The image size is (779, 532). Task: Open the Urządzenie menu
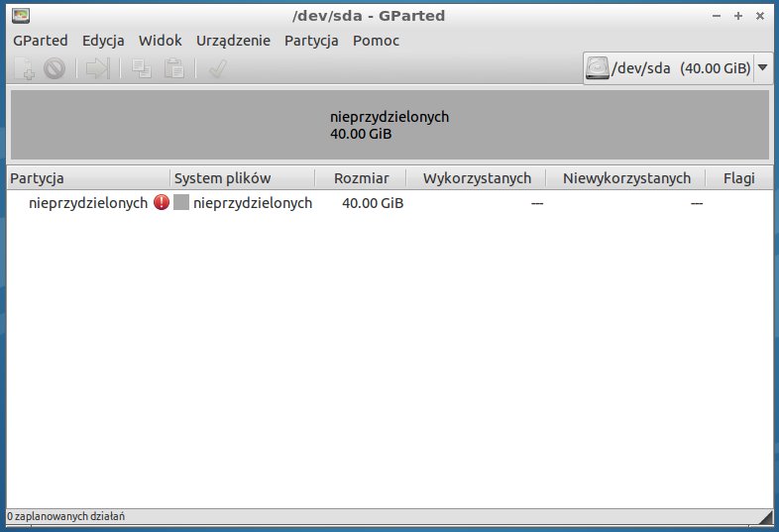pyautogui.click(x=233, y=41)
